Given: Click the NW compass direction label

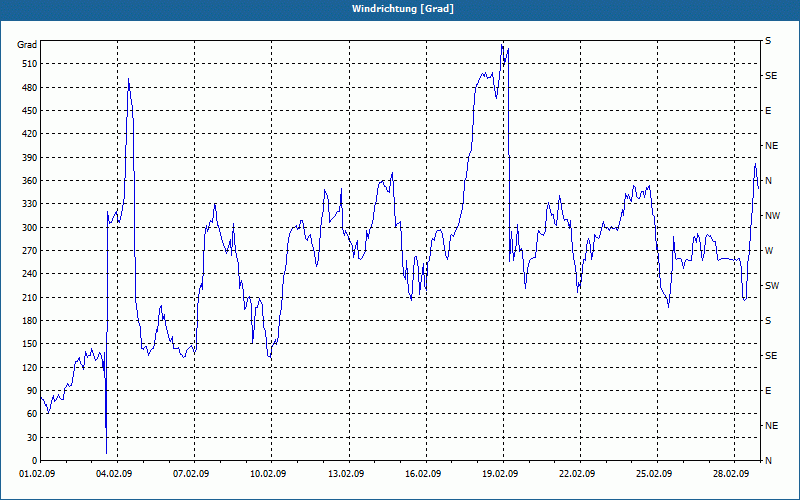Looking at the screenshot, I should pyautogui.click(x=772, y=216).
